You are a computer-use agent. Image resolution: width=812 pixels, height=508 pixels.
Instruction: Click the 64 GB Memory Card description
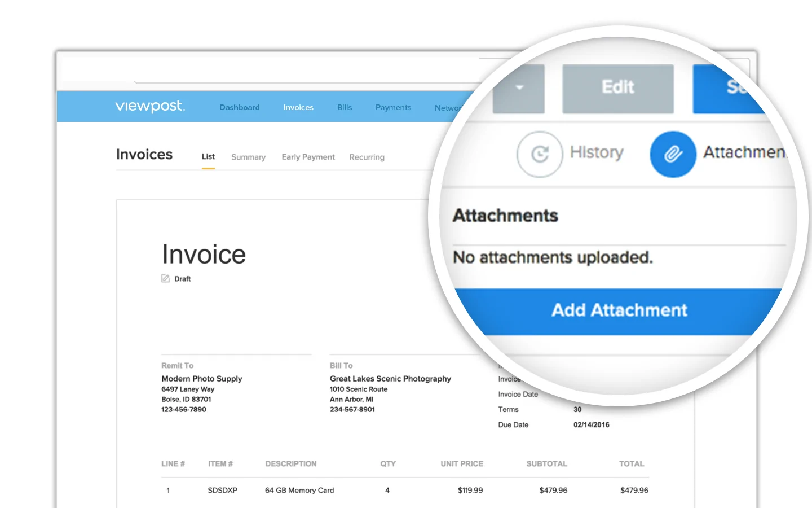(x=299, y=491)
